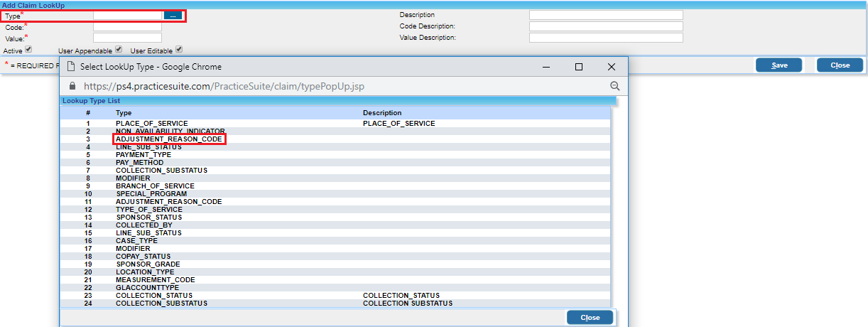Uncheck the Active checkbox
This screenshot has height=327, width=868.
click(x=28, y=50)
